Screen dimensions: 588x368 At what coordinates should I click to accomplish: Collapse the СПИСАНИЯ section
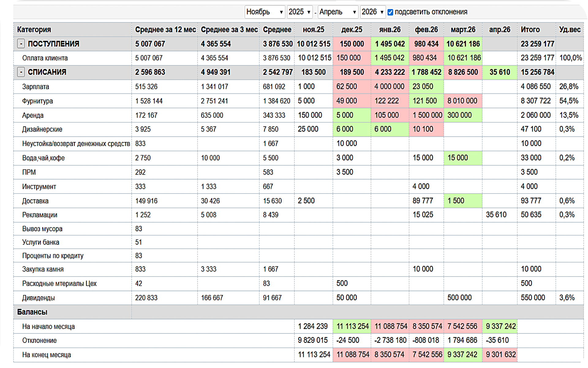coord(21,72)
